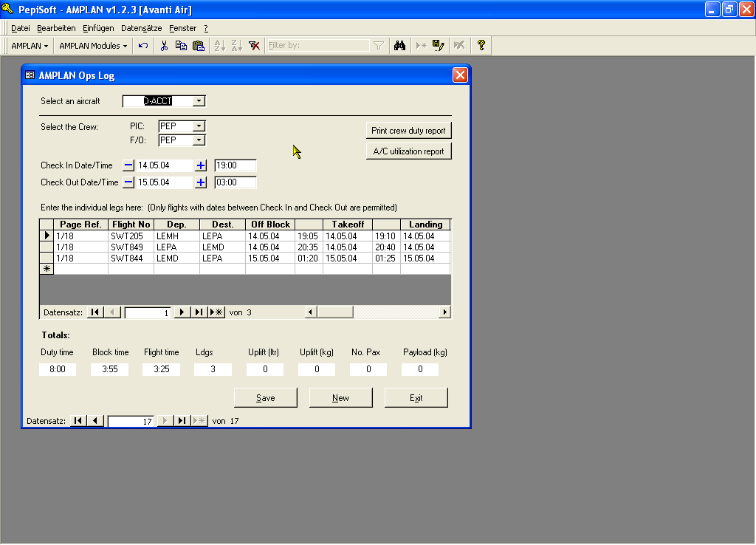
Task: Click the Help question mark icon
Action: 481,46
